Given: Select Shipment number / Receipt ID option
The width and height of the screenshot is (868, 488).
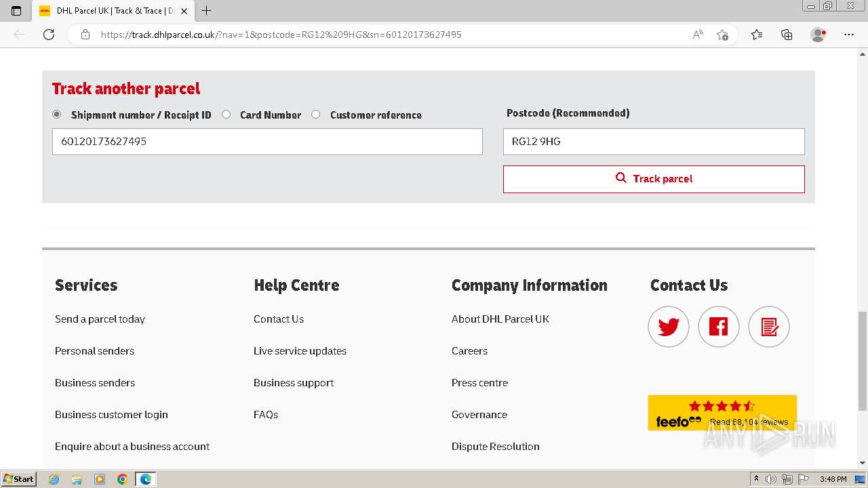Looking at the screenshot, I should click(57, 115).
